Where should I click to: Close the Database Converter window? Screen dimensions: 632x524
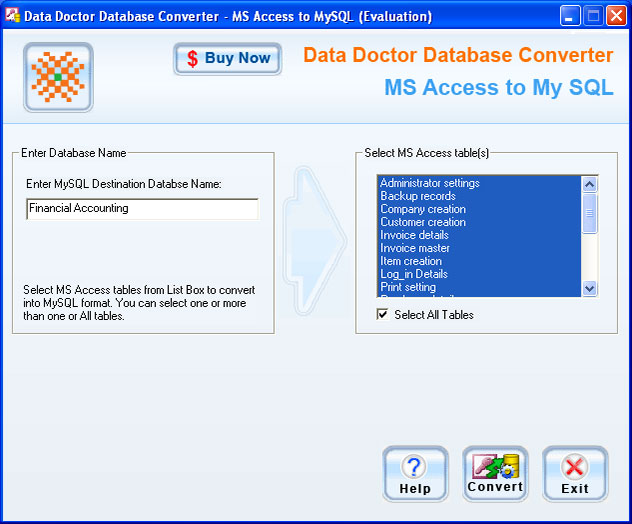click(616, 16)
